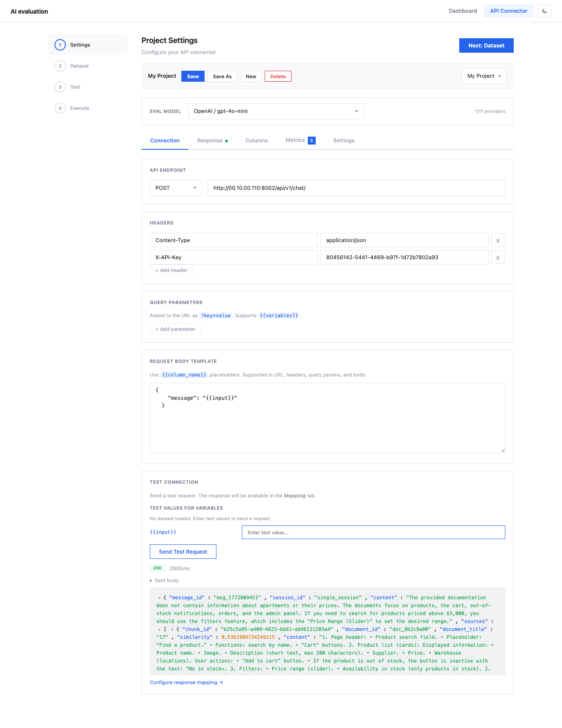Remove the Content-Type header row
The height and width of the screenshot is (728, 562).
[497, 240]
